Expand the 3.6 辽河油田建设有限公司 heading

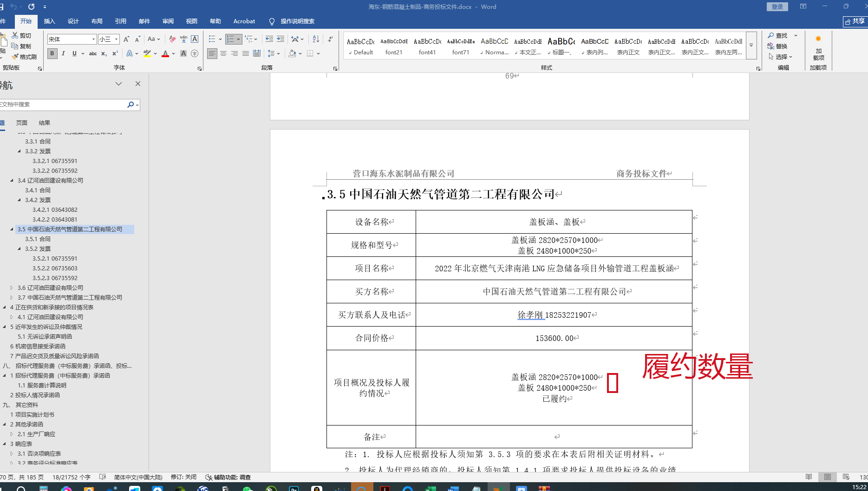tap(12, 288)
